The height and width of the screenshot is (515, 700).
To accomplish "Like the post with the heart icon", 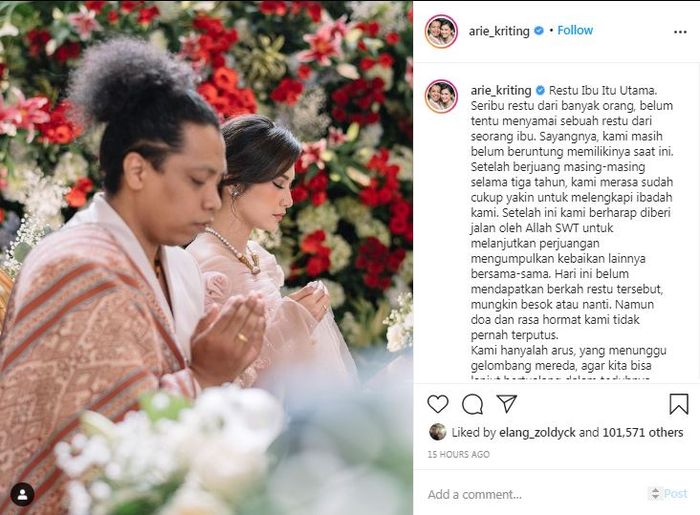I will 438,404.
